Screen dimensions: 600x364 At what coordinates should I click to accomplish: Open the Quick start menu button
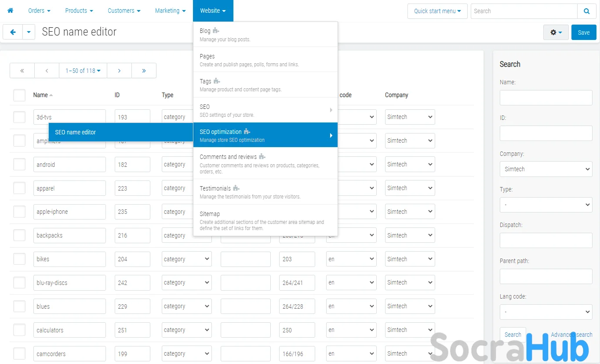[x=437, y=11]
